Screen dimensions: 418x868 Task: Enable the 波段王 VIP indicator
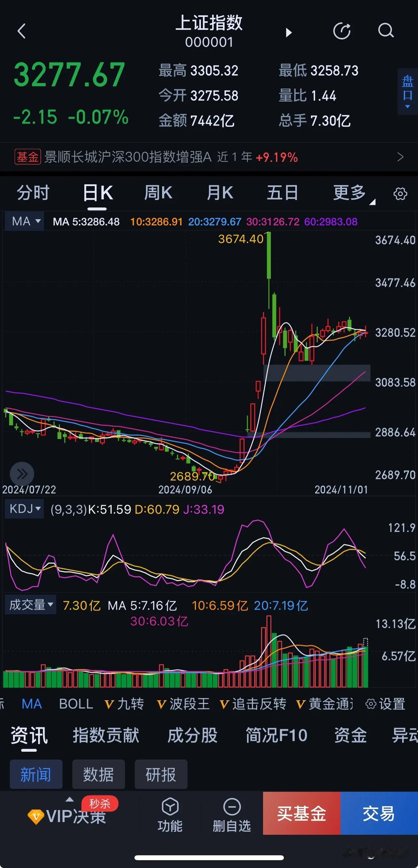183,704
